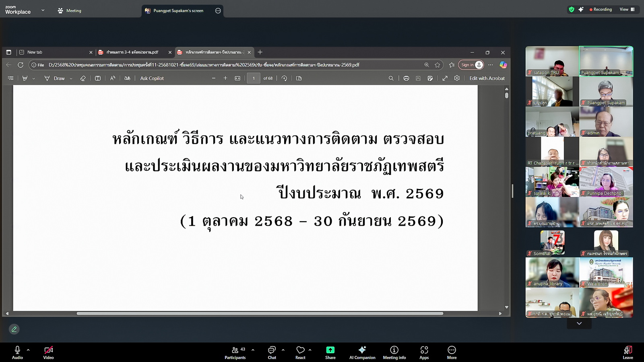Screen dimensions: 644x362
Task: Open the React emoji menu
Action: 300,352
